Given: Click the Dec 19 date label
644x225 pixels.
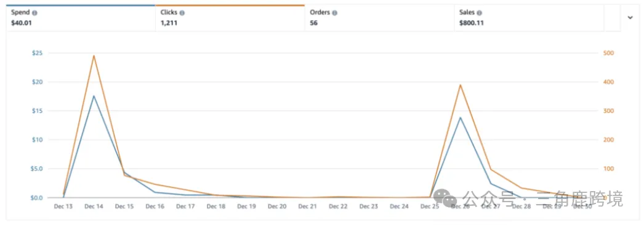Looking at the screenshot, I should click(x=246, y=207).
